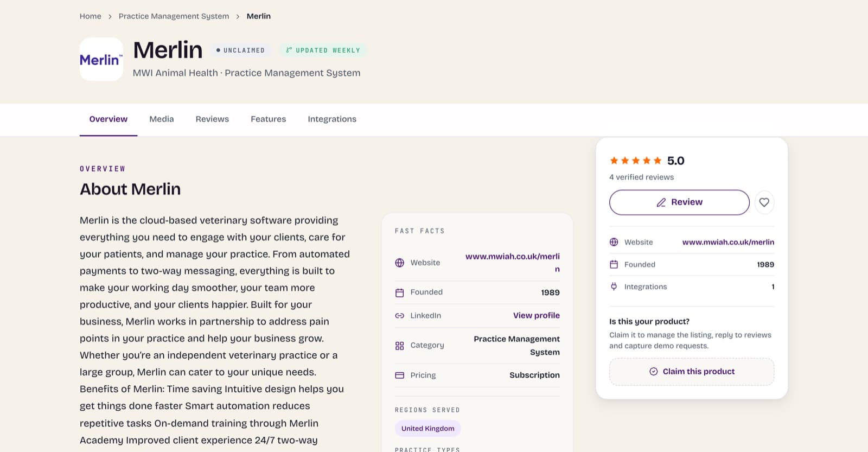Click the calendar icon beside Founded in Fast Facts
The image size is (868, 452).
click(400, 292)
